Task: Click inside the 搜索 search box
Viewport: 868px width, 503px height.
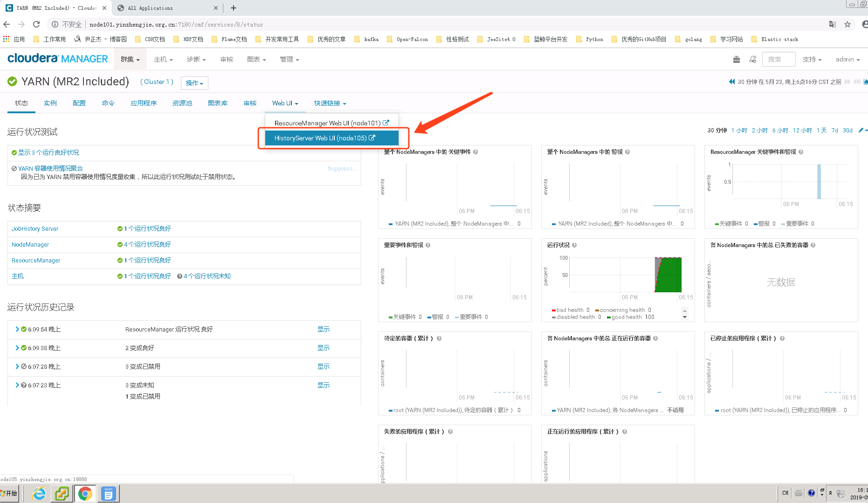Action: [x=778, y=59]
